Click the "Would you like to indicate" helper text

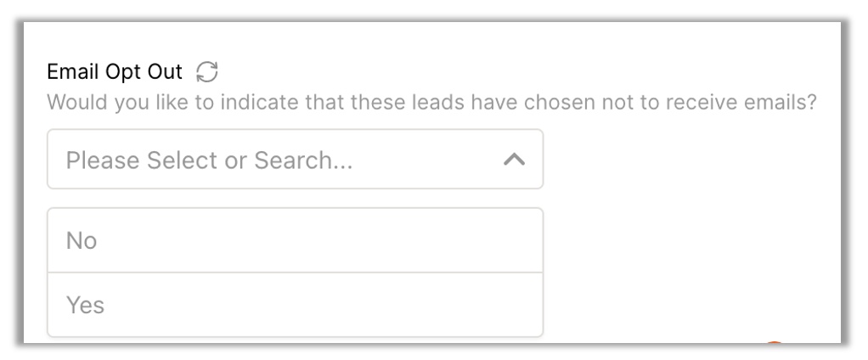[431, 102]
